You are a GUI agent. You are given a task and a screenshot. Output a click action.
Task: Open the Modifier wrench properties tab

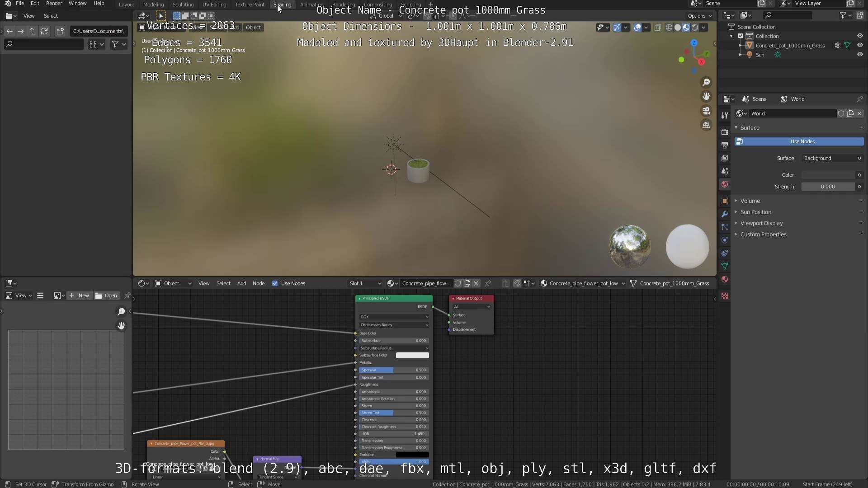(x=725, y=214)
